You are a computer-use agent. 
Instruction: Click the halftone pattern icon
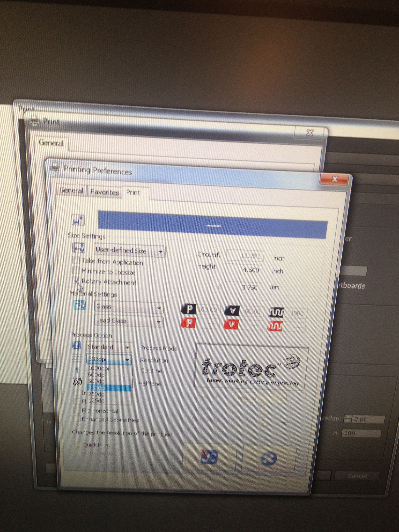pos(77,382)
